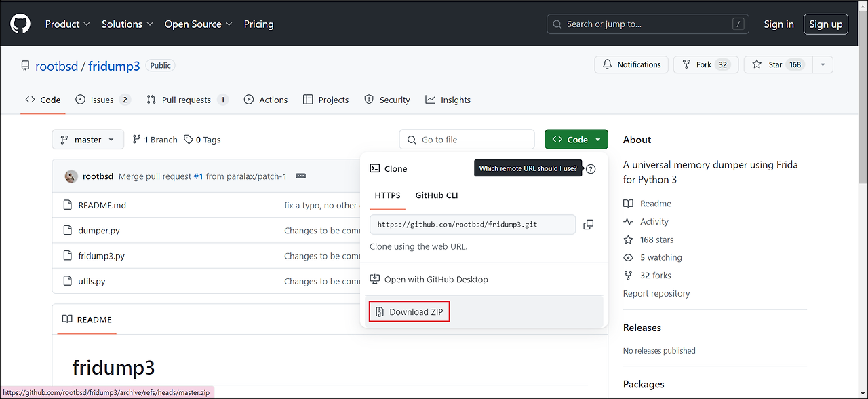Open the GitHub home logo

(x=20, y=24)
